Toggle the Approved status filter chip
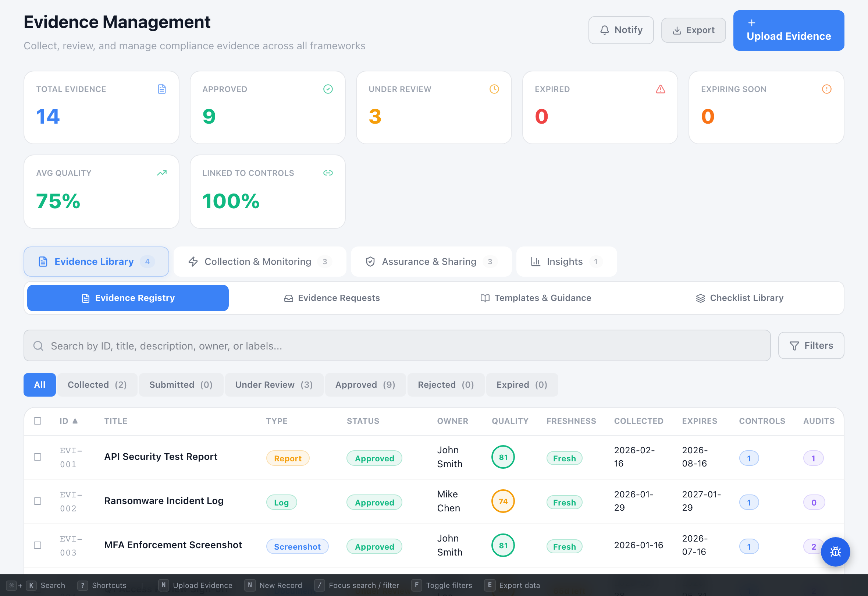Viewport: 868px width, 596px height. (365, 384)
